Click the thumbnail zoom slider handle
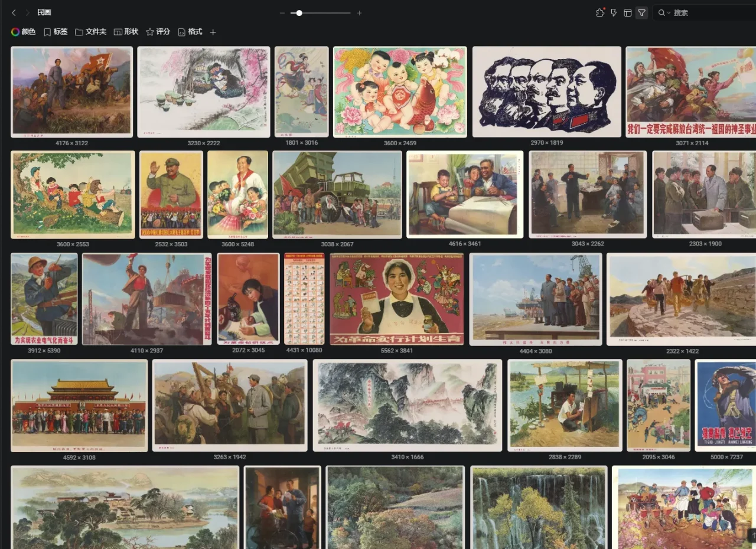Image resolution: width=756 pixels, height=549 pixels. tap(299, 13)
